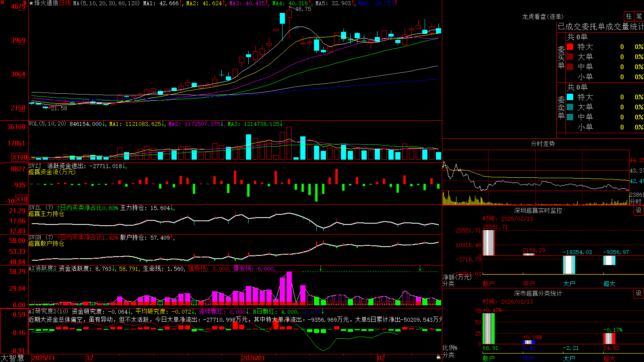Click the 柱 (bar) view button
The width and height of the screenshot is (644, 362).
coord(629,16)
